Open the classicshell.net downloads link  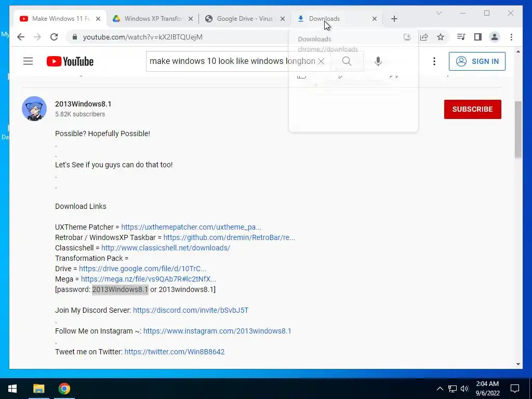tap(166, 248)
